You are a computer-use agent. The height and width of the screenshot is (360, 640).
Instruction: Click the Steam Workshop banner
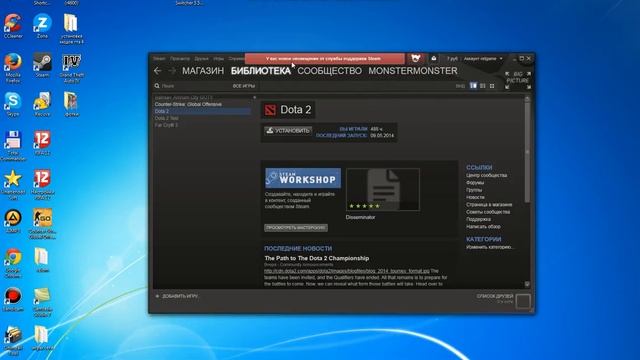pyautogui.click(x=303, y=178)
